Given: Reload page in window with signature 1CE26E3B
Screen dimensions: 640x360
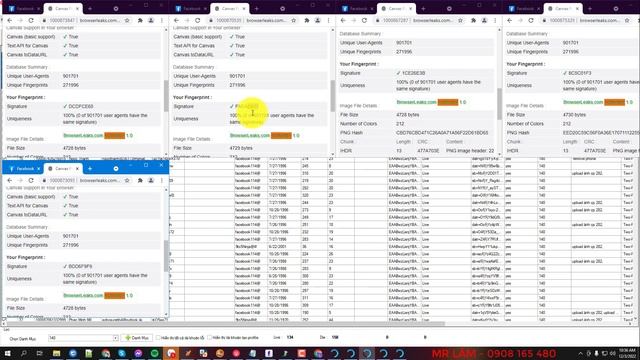Looking at the screenshot, I should [364, 20].
